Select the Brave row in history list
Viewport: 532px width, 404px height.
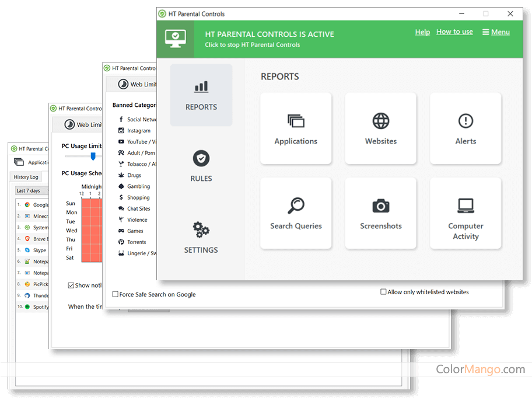[x=33, y=239]
